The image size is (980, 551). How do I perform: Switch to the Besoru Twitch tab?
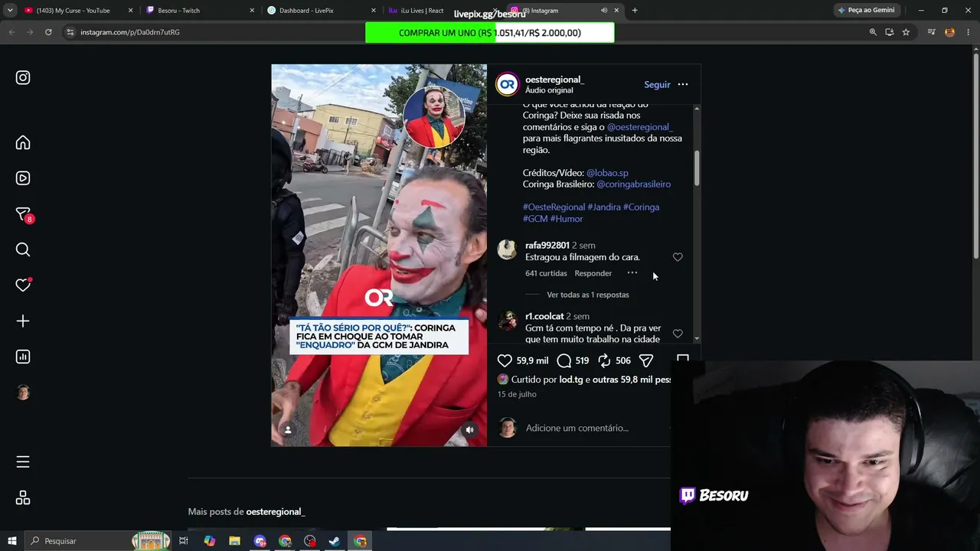click(x=178, y=11)
